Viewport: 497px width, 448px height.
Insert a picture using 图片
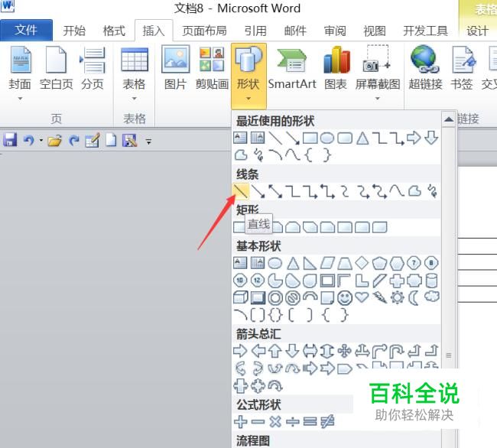tap(175, 69)
